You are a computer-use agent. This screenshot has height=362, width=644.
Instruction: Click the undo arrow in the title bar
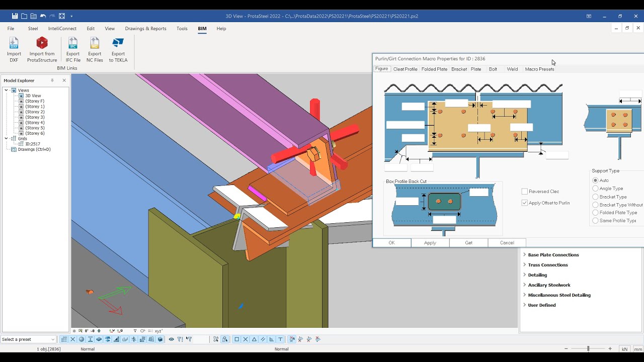tap(43, 16)
